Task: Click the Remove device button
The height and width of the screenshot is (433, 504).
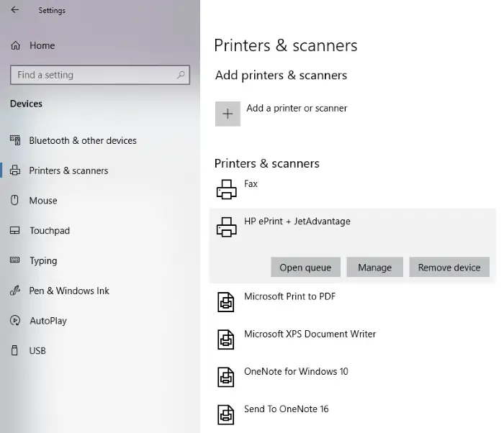Action: pos(449,268)
